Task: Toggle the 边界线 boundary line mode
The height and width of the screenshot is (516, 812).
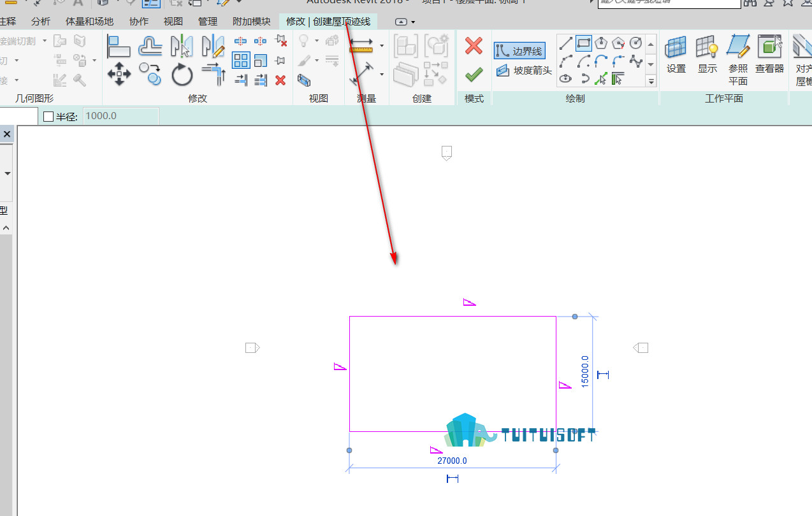Action: [x=519, y=51]
